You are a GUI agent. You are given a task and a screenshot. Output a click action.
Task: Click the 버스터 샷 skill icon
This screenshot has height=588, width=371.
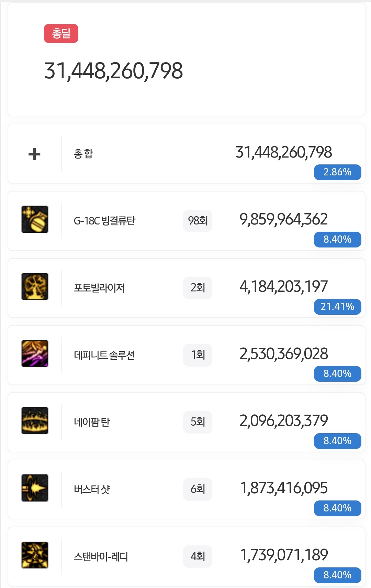click(x=35, y=488)
